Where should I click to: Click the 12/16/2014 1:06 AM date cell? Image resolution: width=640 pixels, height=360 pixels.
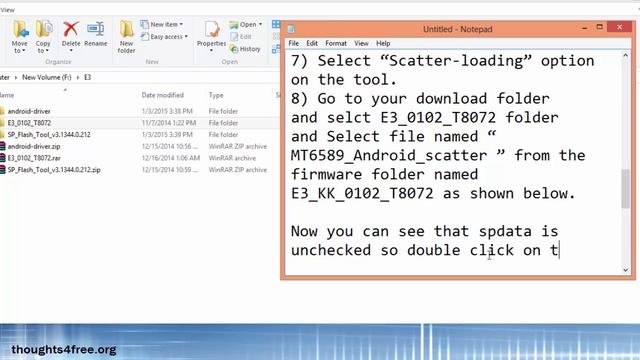click(171, 158)
